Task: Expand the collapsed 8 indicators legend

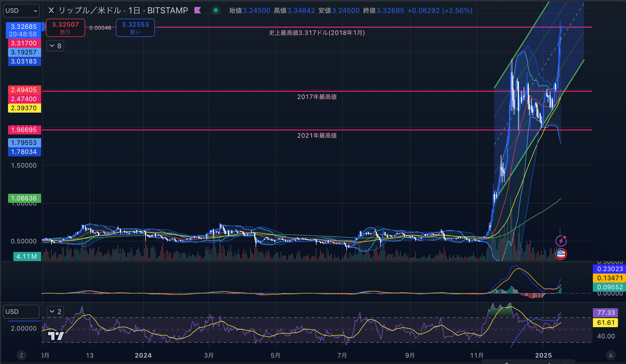Action: click(55, 46)
